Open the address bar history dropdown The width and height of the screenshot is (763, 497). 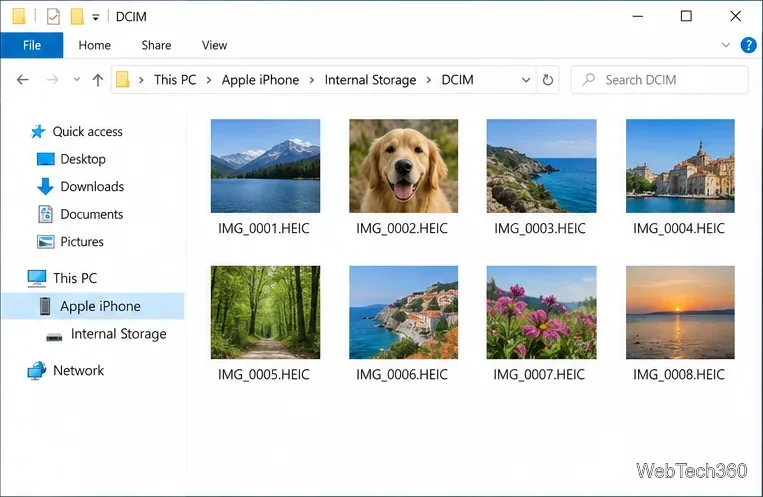tap(526, 80)
